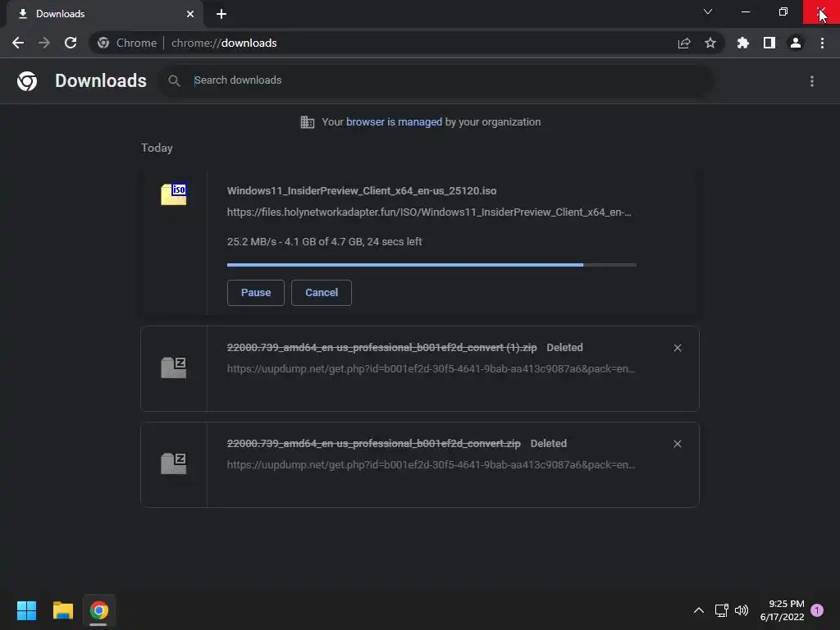Image resolution: width=840 pixels, height=630 pixels.
Task: Minimize the Chrome window
Action: point(746,11)
